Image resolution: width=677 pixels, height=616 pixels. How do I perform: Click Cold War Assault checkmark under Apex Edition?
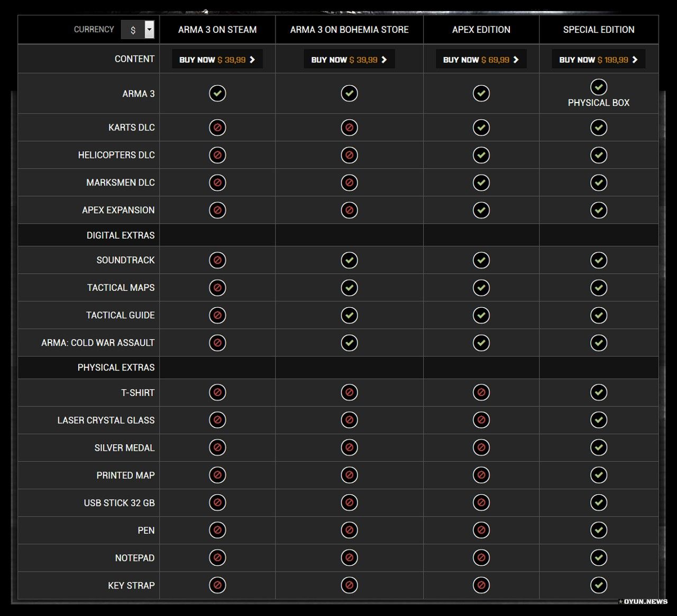coord(481,343)
